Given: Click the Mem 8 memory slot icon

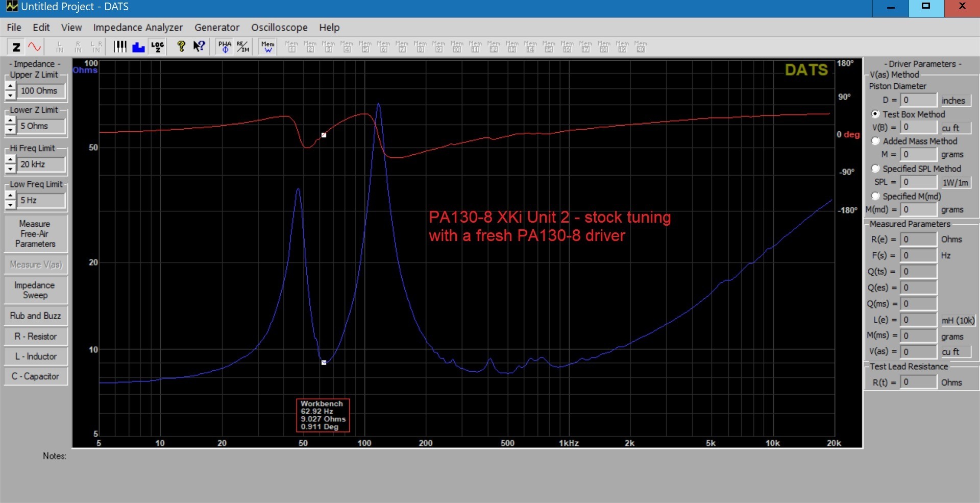Looking at the screenshot, I should pyautogui.click(x=420, y=47).
